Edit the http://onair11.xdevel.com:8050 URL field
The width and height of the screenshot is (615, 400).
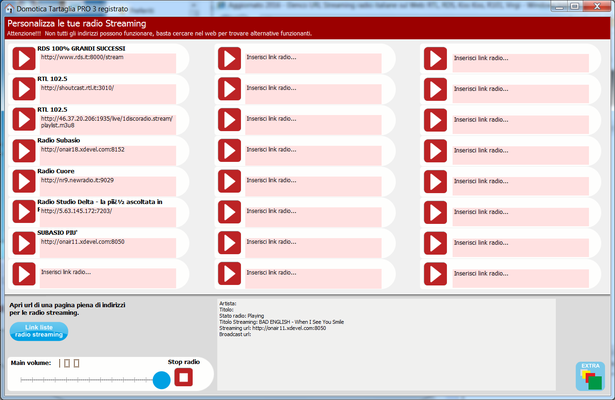pos(107,247)
